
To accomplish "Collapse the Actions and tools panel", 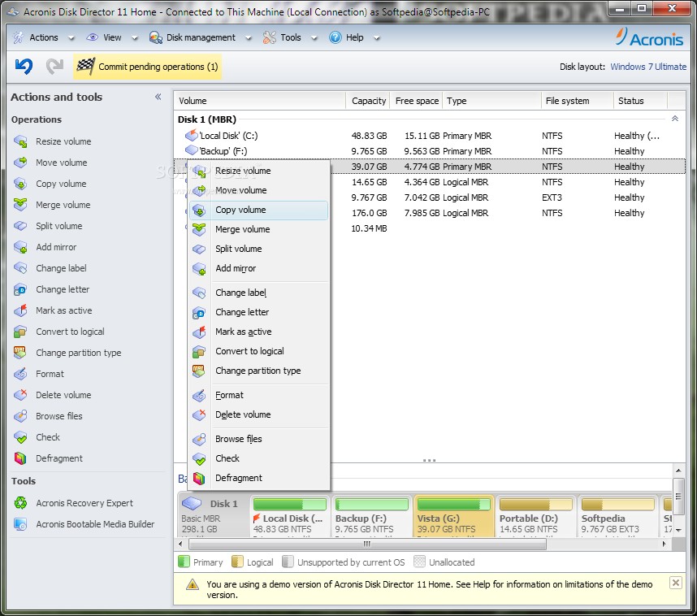I will tap(158, 97).
